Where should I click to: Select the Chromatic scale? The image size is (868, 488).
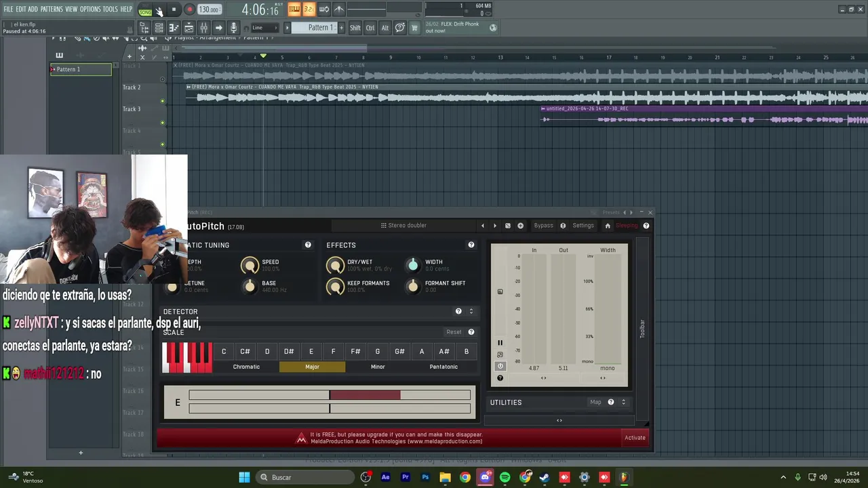pos(246,367)
